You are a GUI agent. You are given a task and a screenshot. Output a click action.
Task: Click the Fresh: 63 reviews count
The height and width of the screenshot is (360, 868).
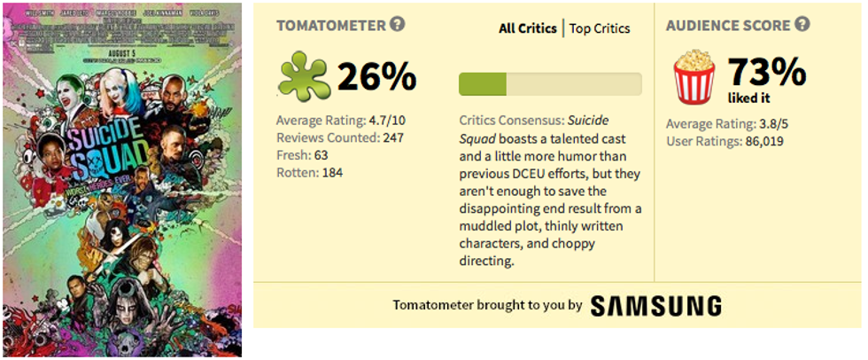click(304, 154)
